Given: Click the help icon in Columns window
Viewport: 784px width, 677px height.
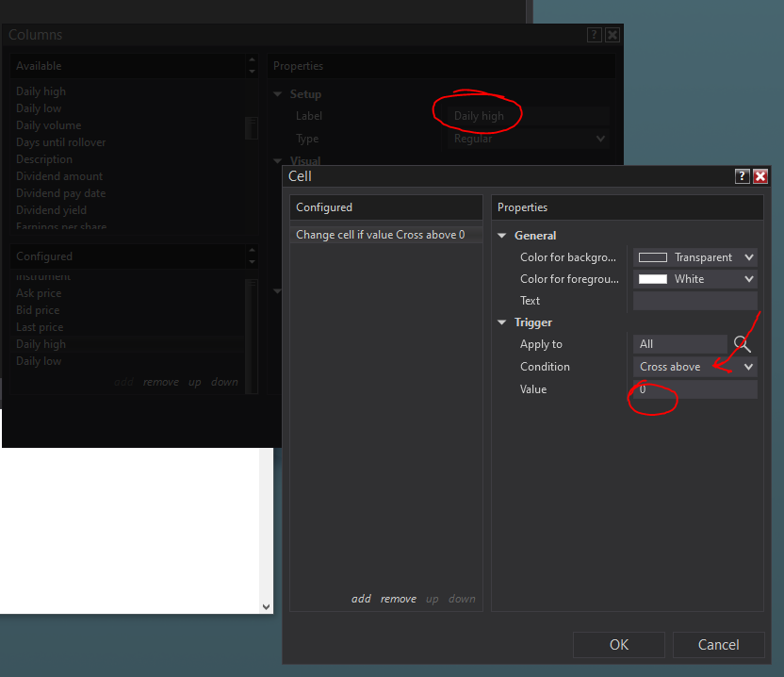Looking at the screenshot, I should click(594, 35).
